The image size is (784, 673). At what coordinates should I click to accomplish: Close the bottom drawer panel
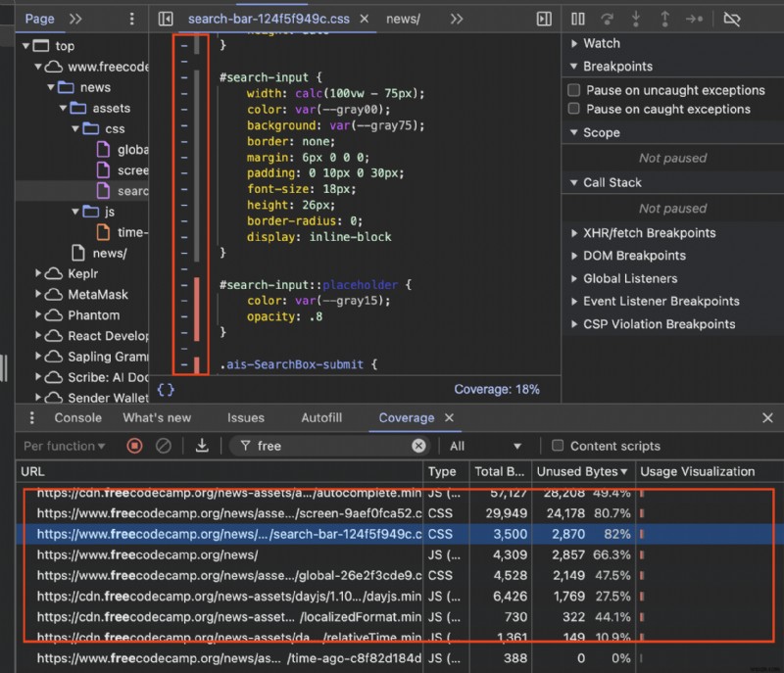[767, 417]
